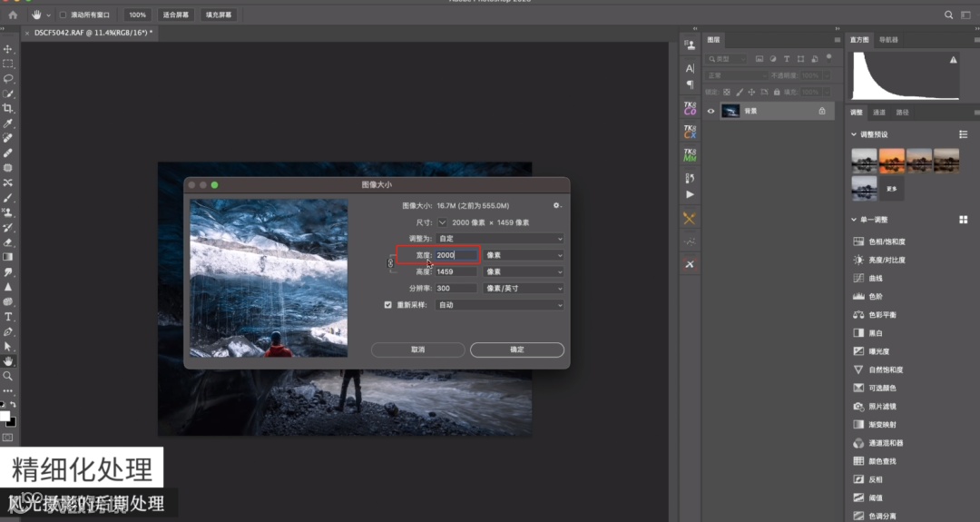Toggle the 重新采样 checkbox
Viewport: 980px width, 522px height.
pos(387,305)
